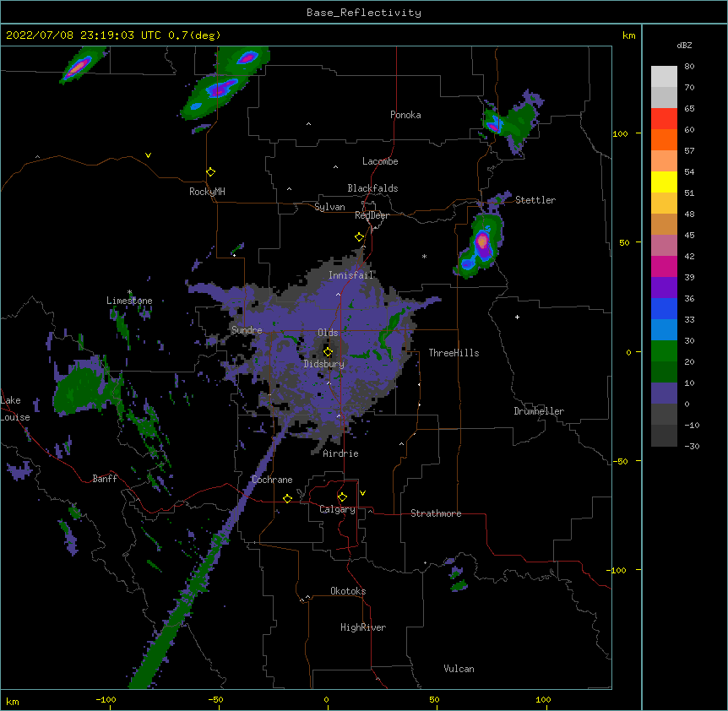Screen dimensions: 728x711
Task: Click the RockyMH label
Action: click(x=207, y=192)
